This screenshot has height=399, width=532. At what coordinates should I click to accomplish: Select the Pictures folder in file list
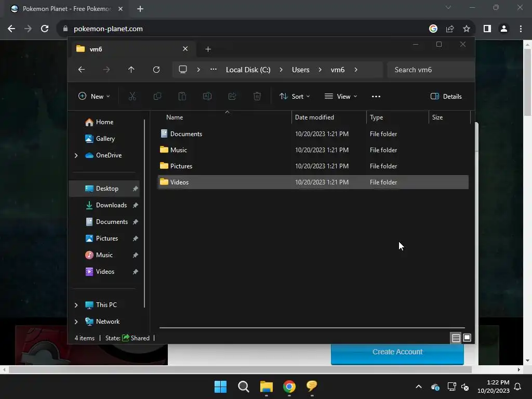313,166
